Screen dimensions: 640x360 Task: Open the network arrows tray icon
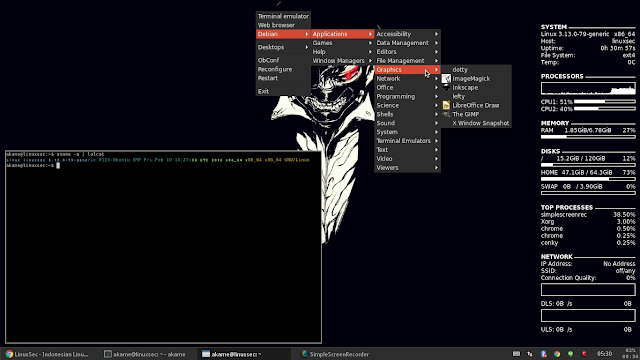[x=530, y=354]
